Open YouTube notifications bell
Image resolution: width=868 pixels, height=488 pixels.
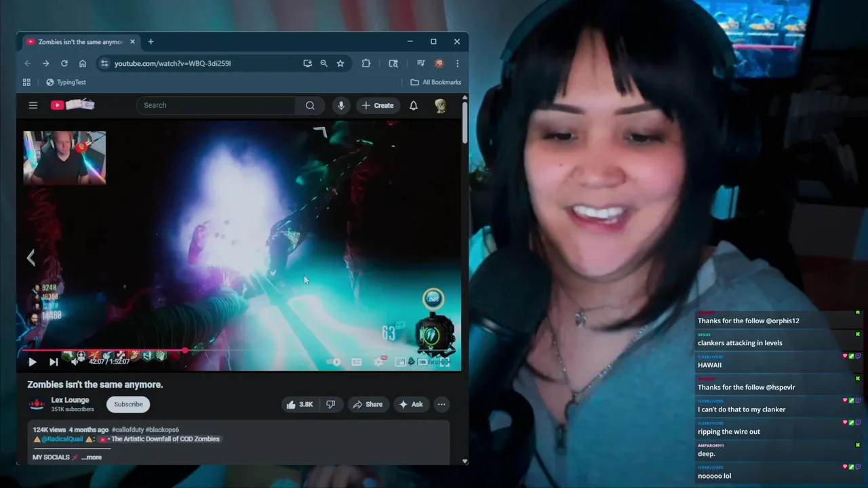(x=414, y=105)
